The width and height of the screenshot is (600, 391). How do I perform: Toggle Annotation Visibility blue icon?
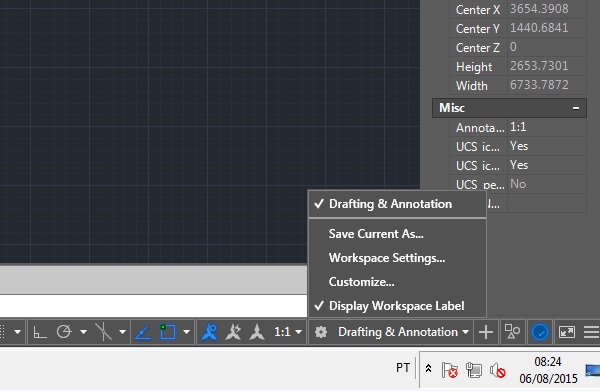click(209, 332)
